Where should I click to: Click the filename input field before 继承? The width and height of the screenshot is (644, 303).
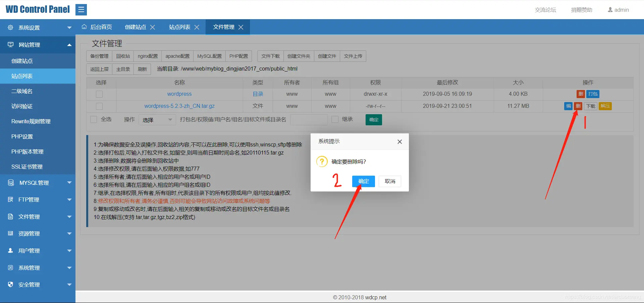(309, 119)
